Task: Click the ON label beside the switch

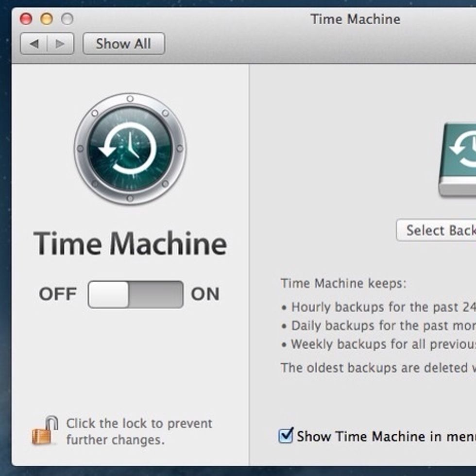Action: [206, 293]
